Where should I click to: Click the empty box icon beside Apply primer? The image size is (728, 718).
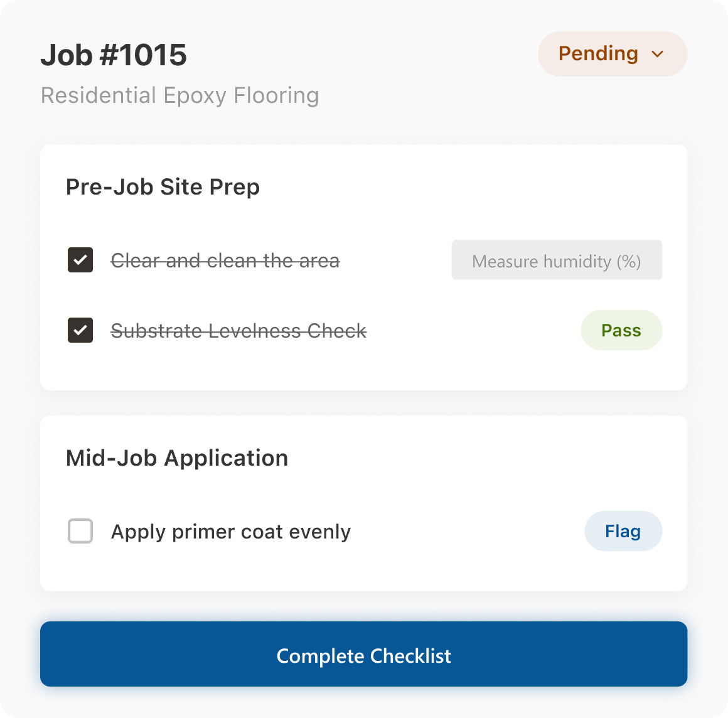[80, 531]
